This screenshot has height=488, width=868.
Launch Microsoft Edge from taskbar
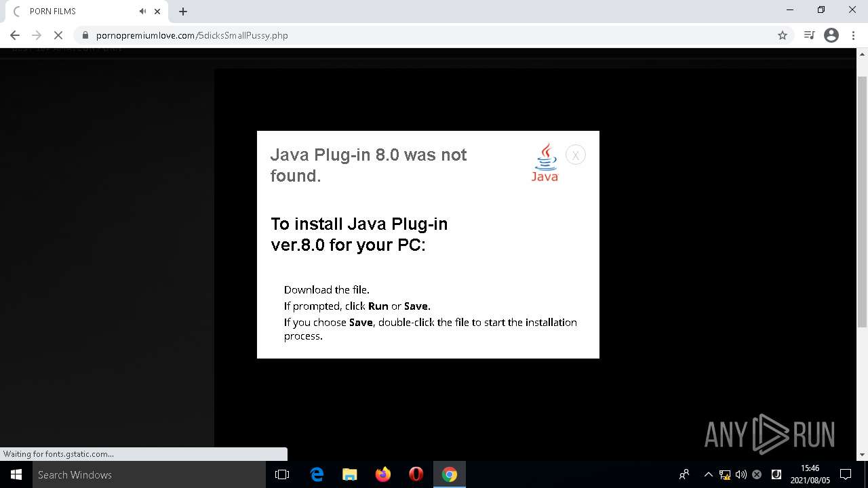tap(317, 474)
